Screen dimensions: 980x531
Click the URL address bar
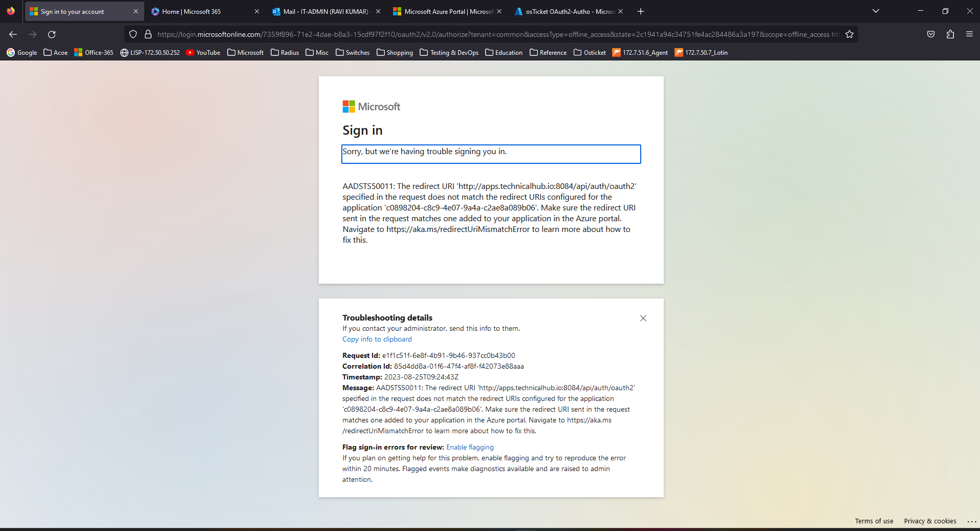(491, 34)
